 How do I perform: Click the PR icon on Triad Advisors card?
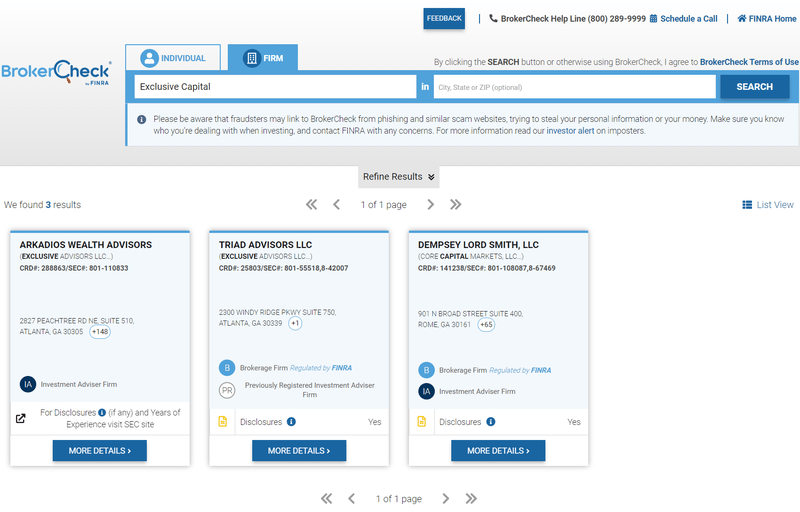[227, 390]
